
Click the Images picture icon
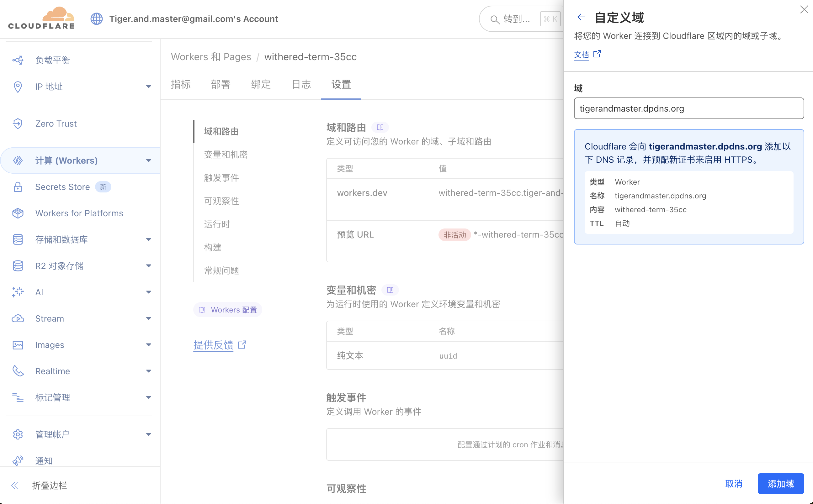[x=18, y=345]
